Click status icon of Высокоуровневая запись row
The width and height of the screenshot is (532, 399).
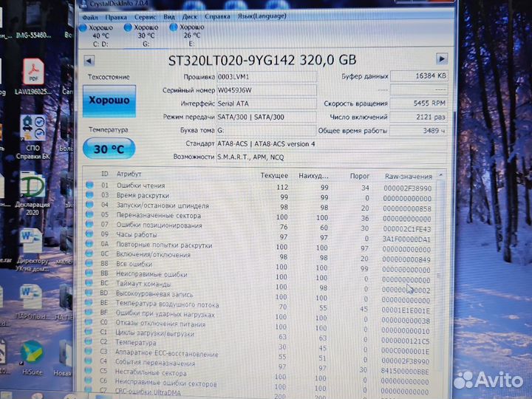coord(89,292)
